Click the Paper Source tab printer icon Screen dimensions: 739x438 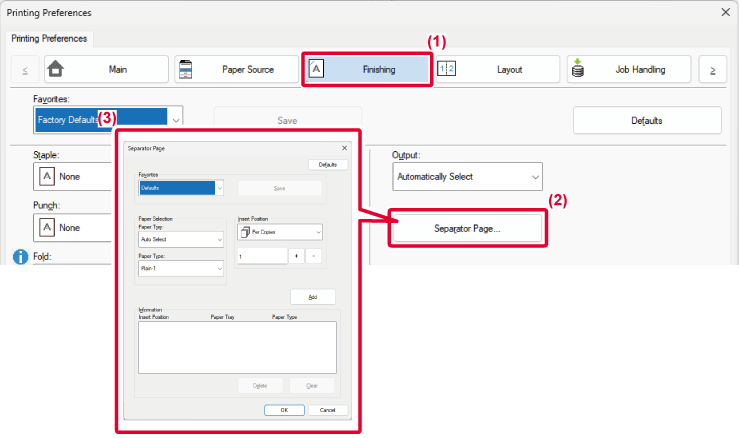(186, 69)
